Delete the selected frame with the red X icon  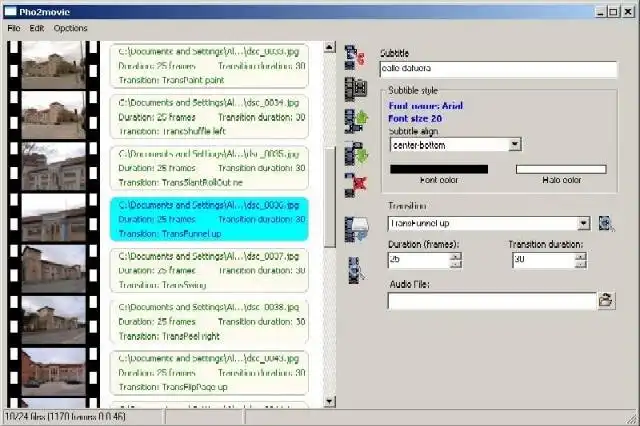(x=356, y=185)
